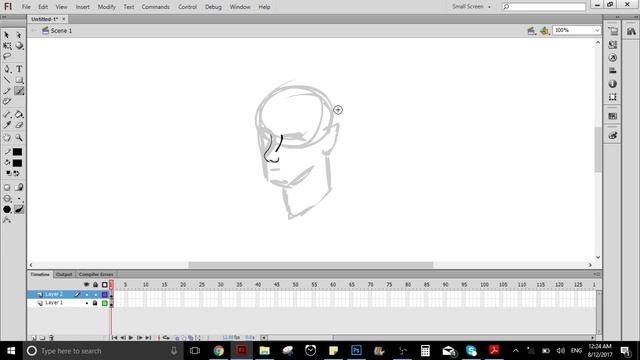The height and width of the screenshot is (360, 640).
Task: Select Layer 1 in the timeline
Action: 54,303
